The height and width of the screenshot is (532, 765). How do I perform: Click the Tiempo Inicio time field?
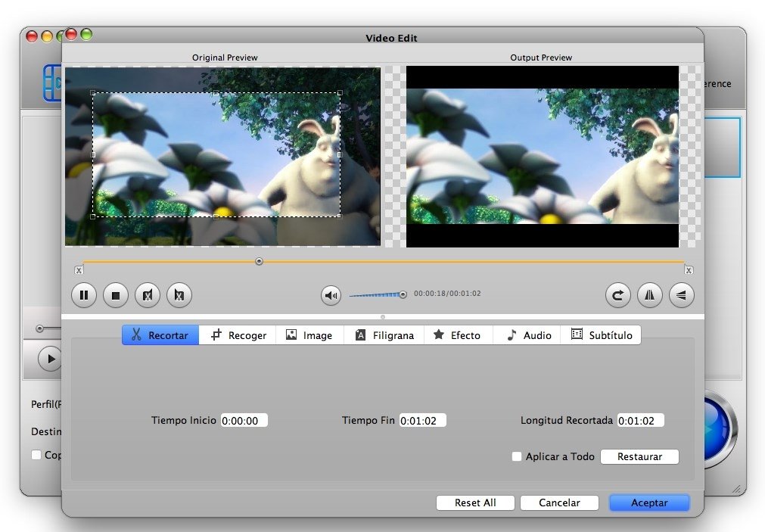(244, 421)
